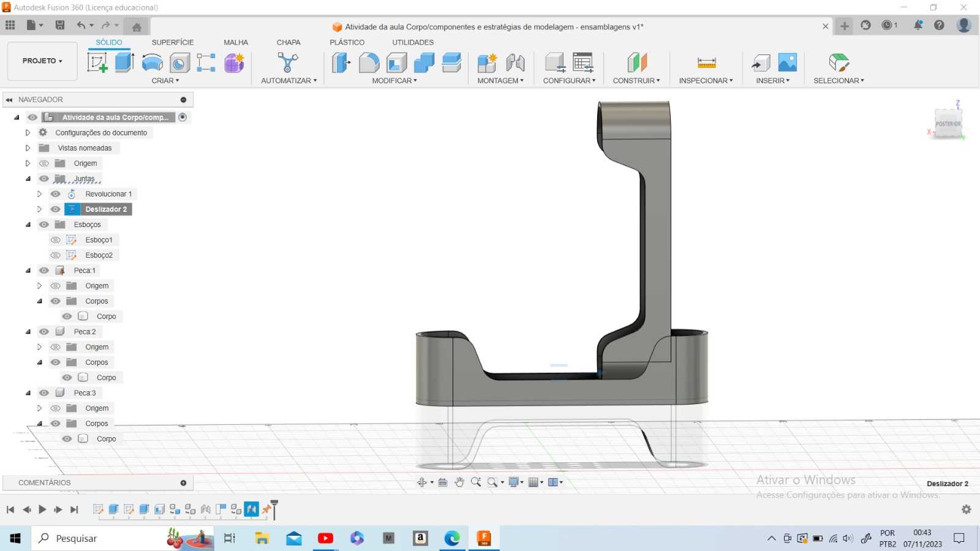Screen dimensions: 980x551
Task: Expand the Revolucionar 1 joint node
Action: (39, 194)
